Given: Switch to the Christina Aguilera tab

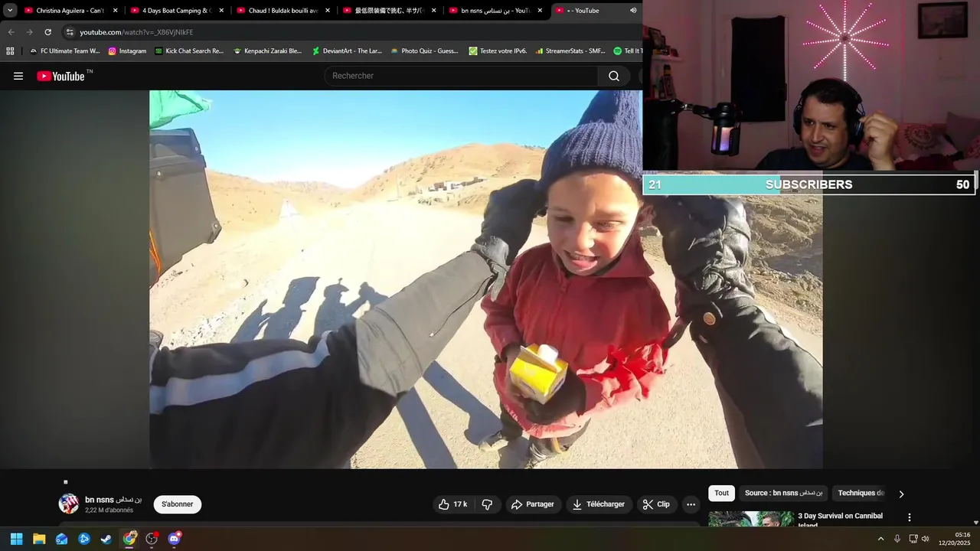Looking at the screenshot, I should [x=69, y=11].
